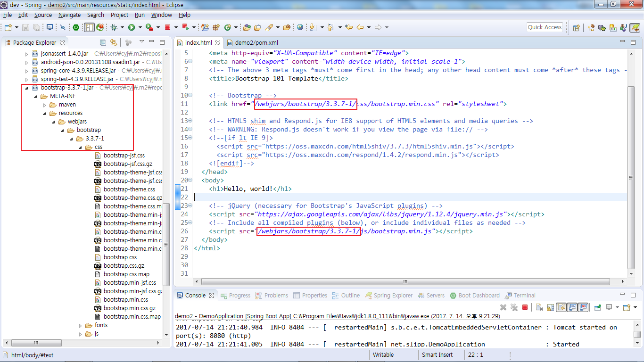Open Package Explorer View Menu triangle
644x362 pixels.
141,42
